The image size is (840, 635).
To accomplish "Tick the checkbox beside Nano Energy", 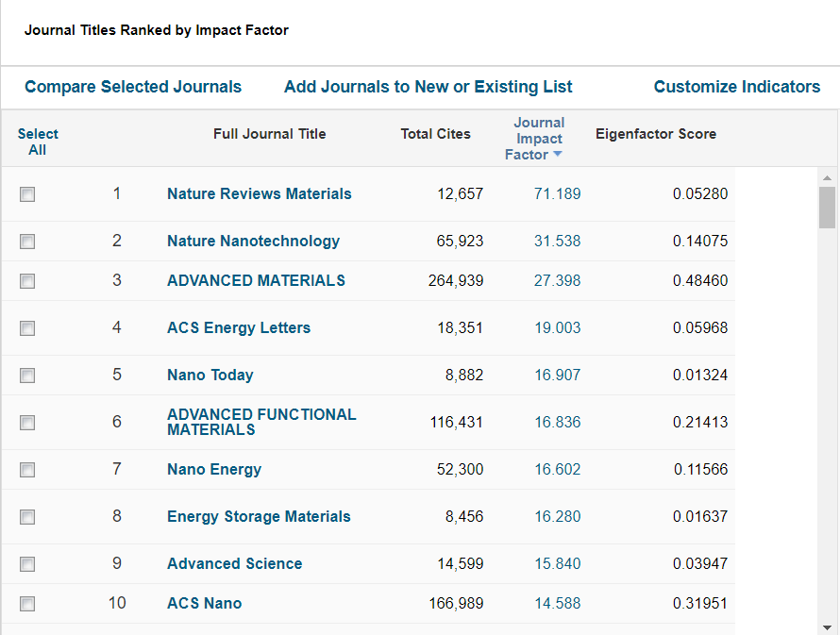I will [27, 470].
